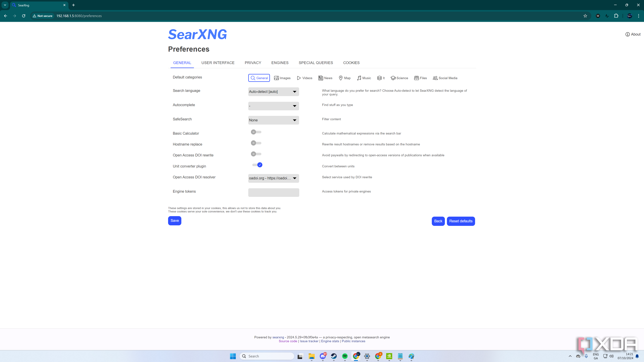Expand the SafeSearch dropdown
The width and height of the screenshot is (644, 362).
coord(273,120)
